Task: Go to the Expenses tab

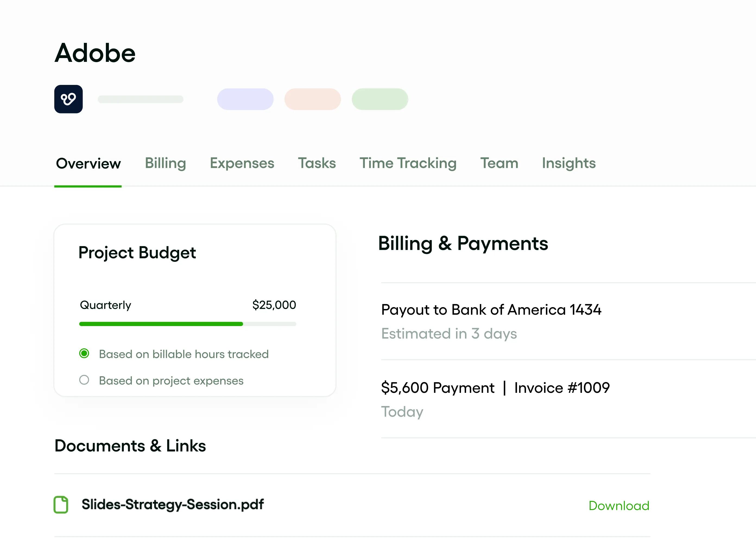Action: click(242, 164)
